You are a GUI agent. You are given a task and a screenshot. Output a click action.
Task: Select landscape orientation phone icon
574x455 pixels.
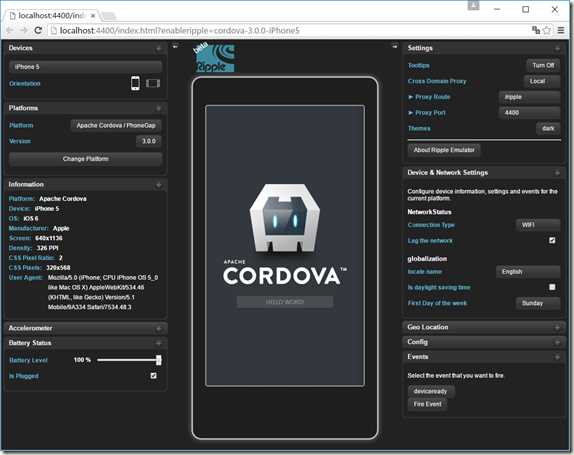(153, 83)
